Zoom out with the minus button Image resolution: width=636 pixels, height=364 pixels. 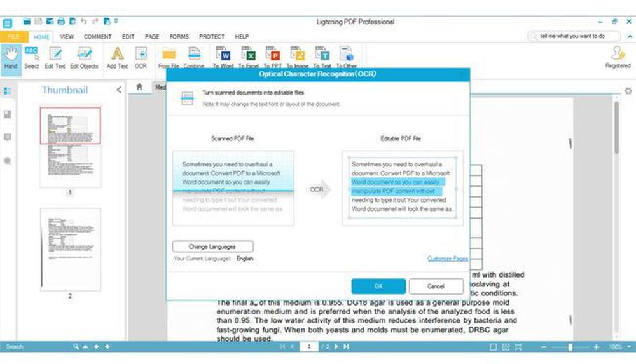tap(544, 347)
